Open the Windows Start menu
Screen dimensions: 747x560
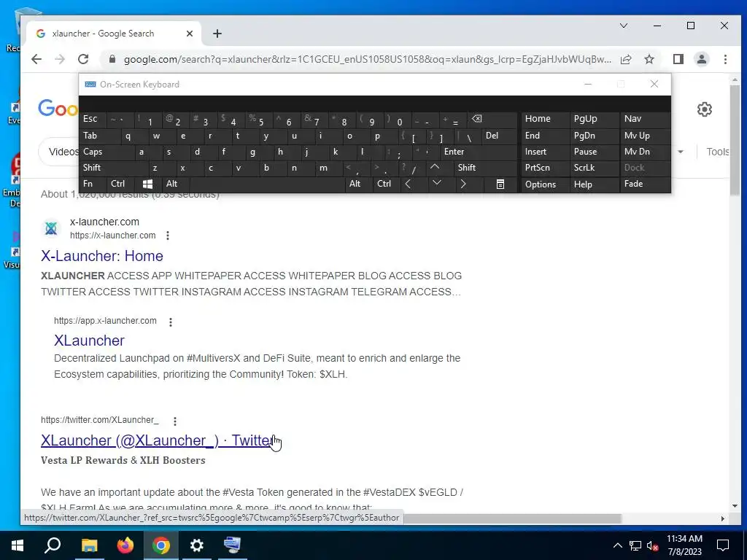click(x=18, y=545)
